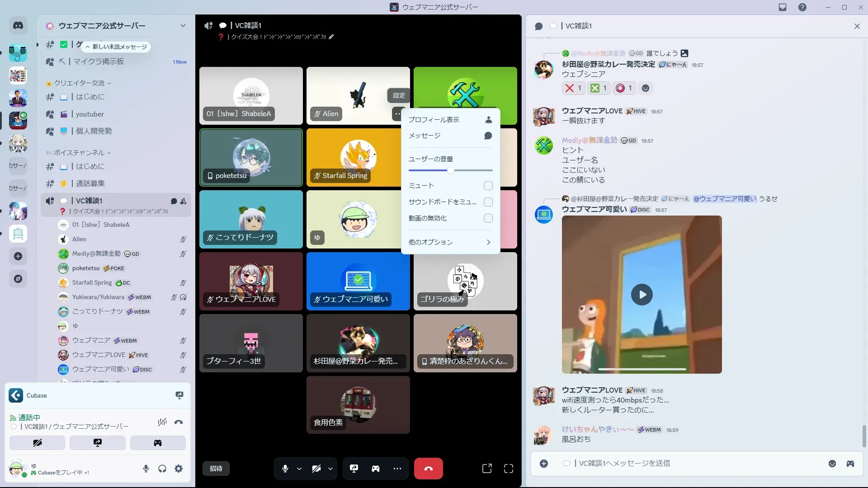Play the video in chat

click(x=642, y=295)
